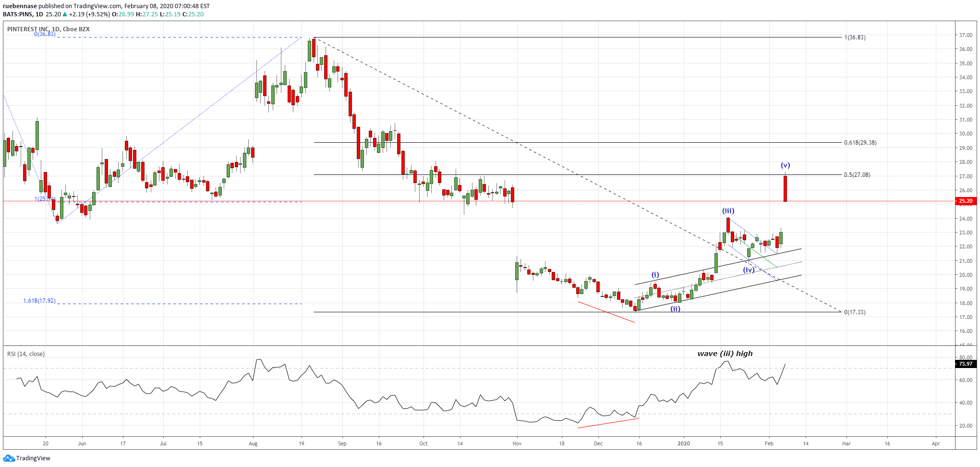The height and width of the screenshot is (467, 980).
Task: Click the red 25.20 current price label
Action: point(966,201)
